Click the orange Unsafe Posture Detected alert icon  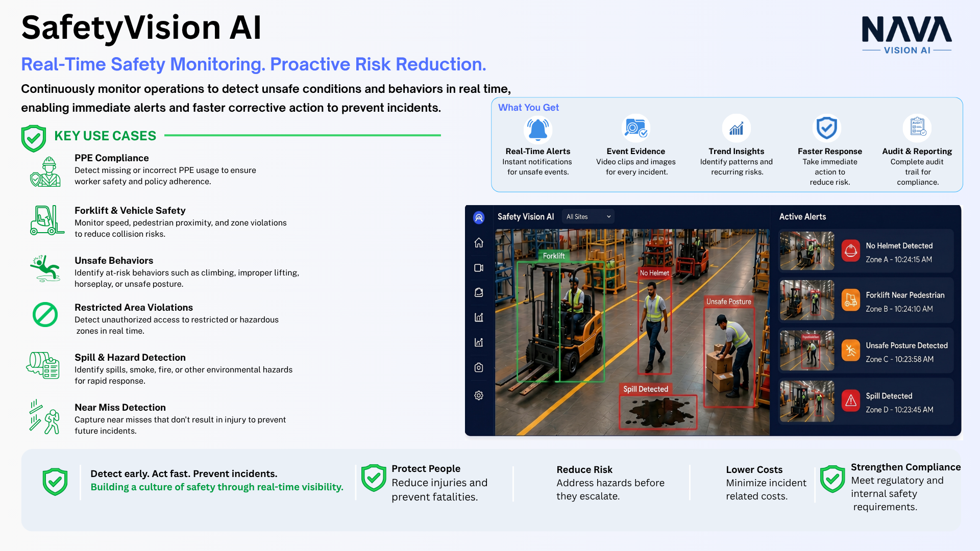click(851, 350)
